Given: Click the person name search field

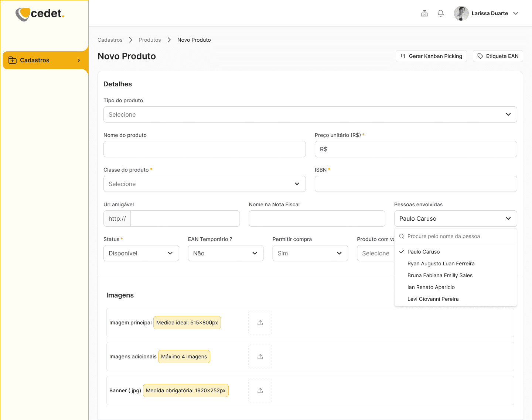Looking at the screenshot, I should 456,236.
